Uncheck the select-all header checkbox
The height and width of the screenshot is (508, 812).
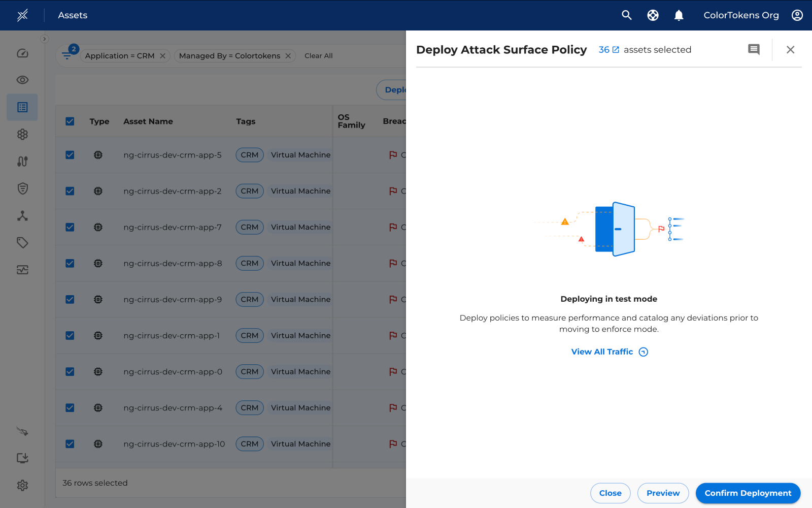point(70,121)
